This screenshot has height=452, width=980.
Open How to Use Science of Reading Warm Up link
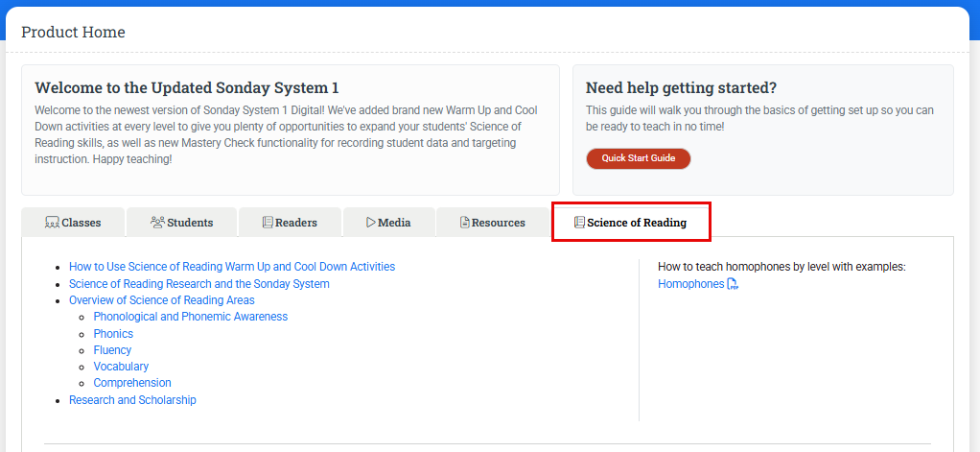pyautogui.click(x=232, y=267)
